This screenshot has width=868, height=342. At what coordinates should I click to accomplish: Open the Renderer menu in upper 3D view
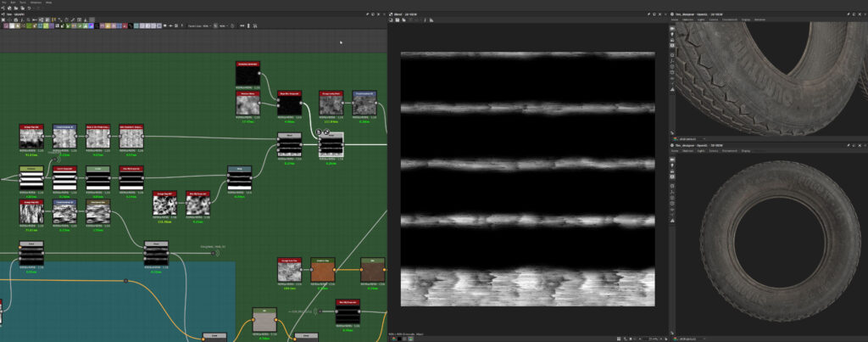coord(760,20)
